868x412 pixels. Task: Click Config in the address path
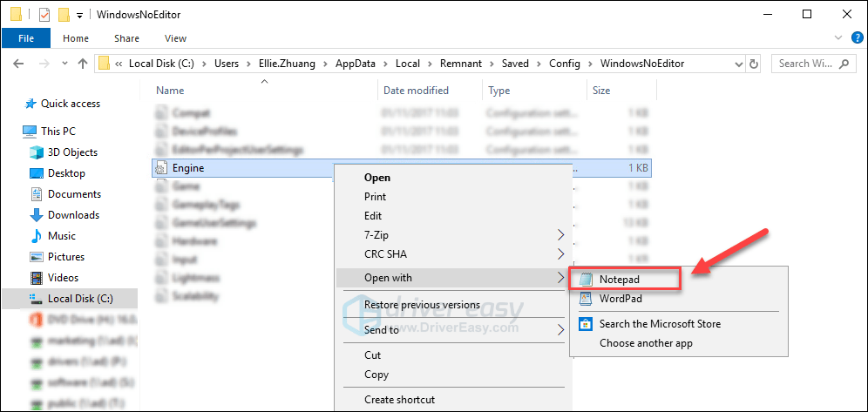(565, 64)
